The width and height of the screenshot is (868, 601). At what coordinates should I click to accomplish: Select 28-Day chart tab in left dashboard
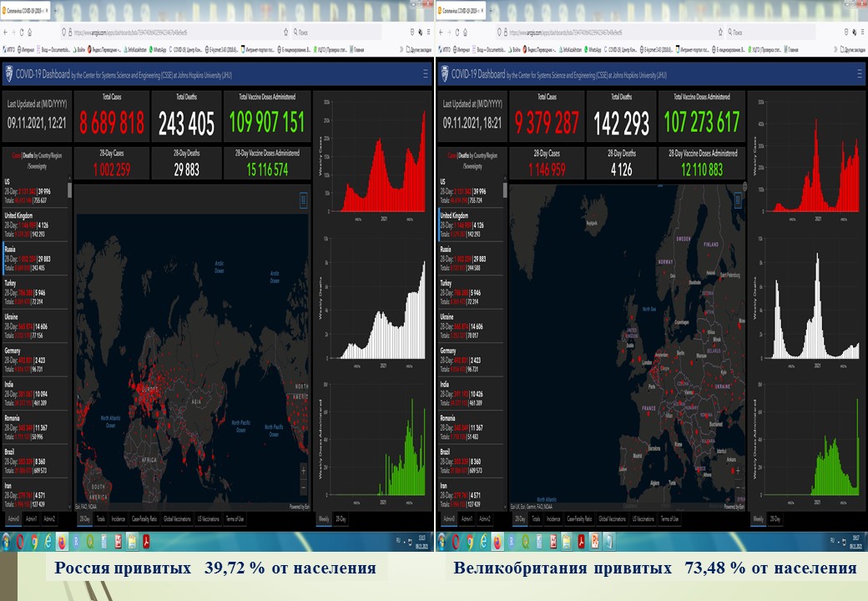(x=341, y=519)
